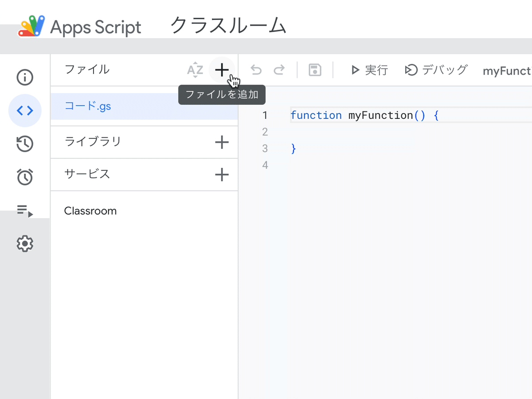Select the コード.gs file
Screen dimensions: 532x399
(144, 106)
